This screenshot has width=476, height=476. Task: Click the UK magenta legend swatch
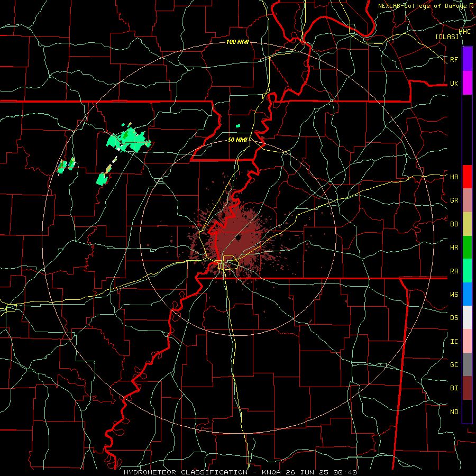467,83
